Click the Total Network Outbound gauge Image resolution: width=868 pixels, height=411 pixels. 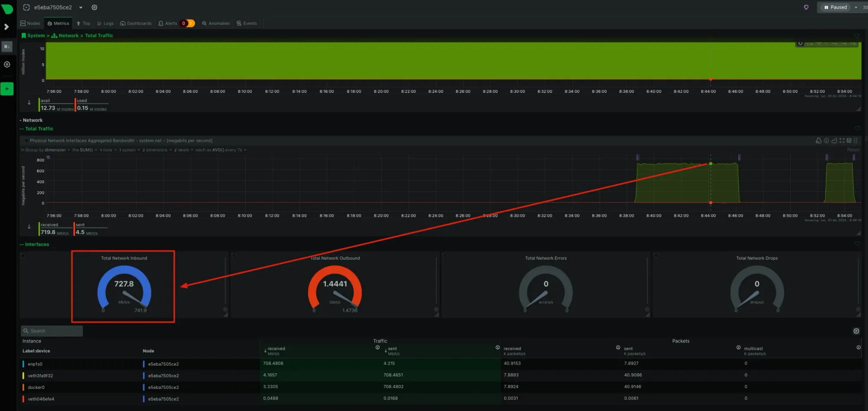coord(335,287)
